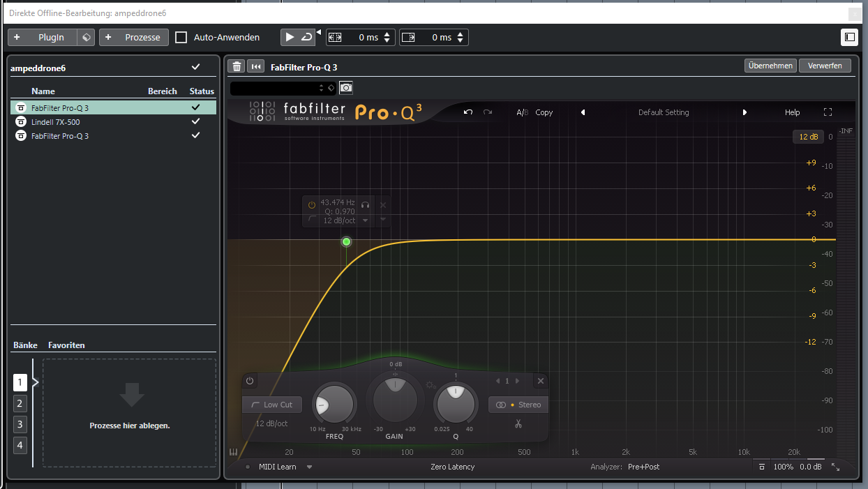Screen dimensions: 868x489
Task: Click the green EQ band node
Action: coord(346,241)
